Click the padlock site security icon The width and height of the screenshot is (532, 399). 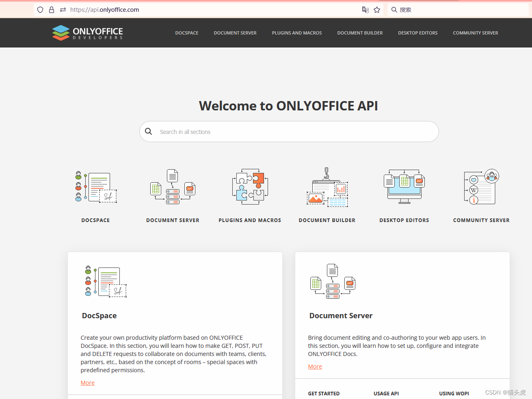[52, 10]
